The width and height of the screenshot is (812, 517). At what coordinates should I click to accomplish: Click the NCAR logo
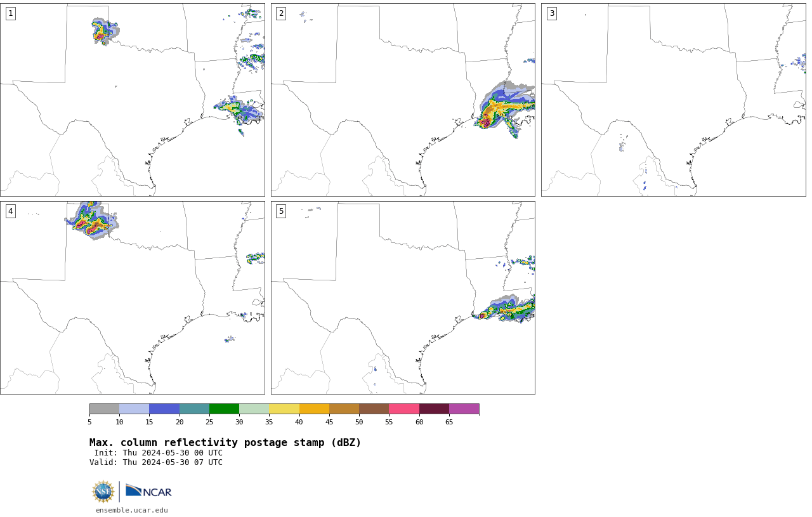point(148,491)
